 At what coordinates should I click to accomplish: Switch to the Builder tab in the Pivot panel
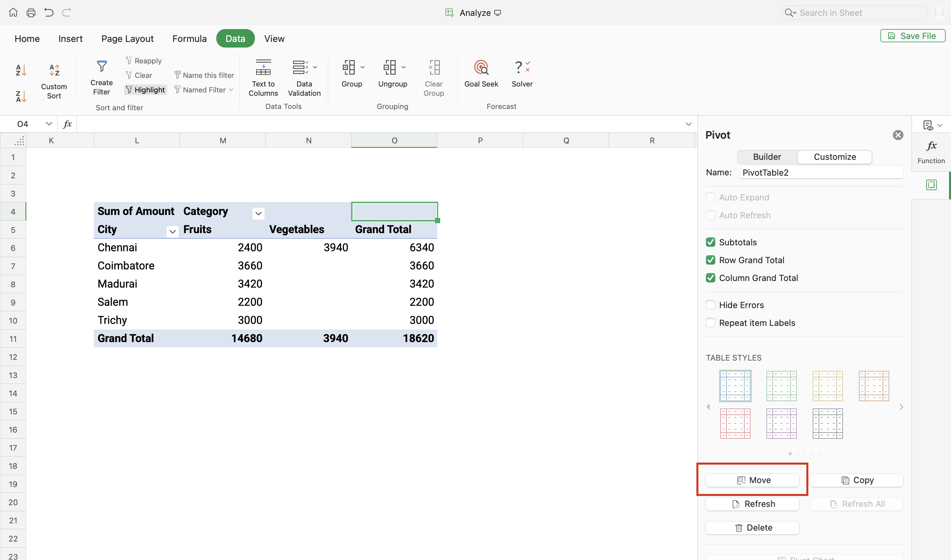(766, 157)
